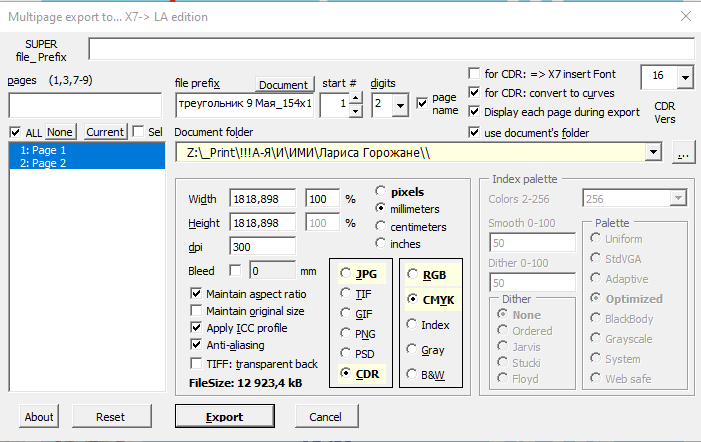The height and width of the screenshot is (442, 701).
Task: Click the Reset button
Action: click(112, 417)
